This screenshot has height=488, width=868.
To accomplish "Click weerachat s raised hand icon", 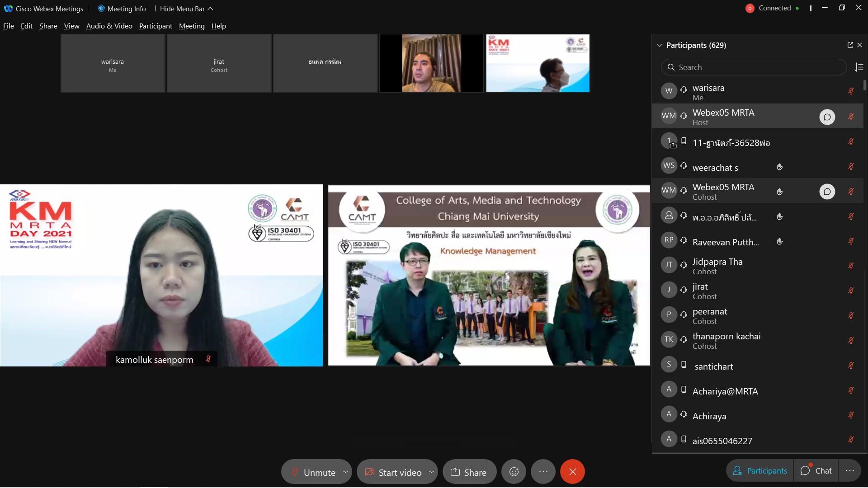I will (779, 167).
